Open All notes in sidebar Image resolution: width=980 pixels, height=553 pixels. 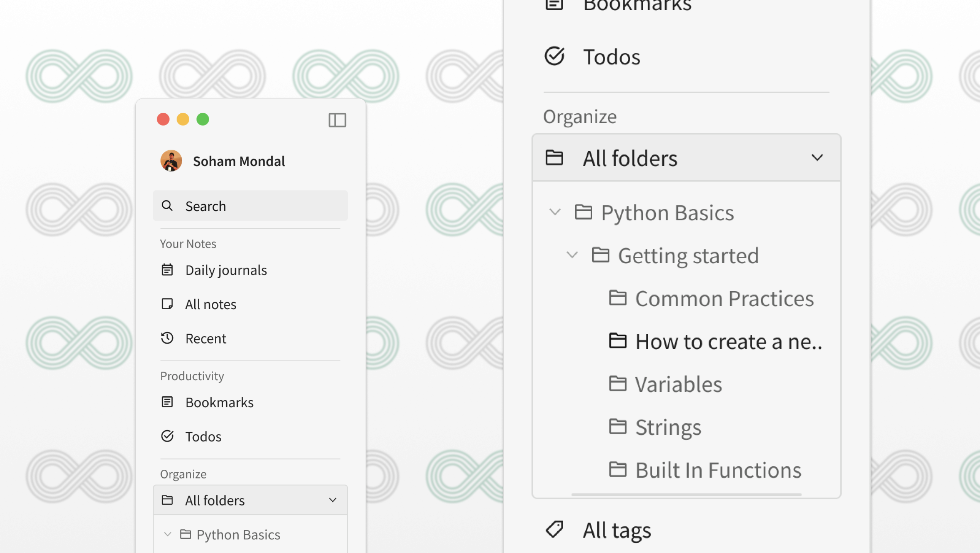click(x=210, y=305)
